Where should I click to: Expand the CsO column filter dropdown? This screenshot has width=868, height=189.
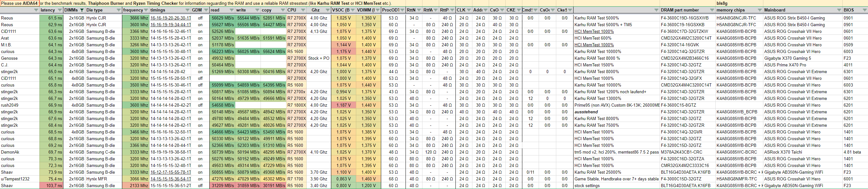pyautogui.click(x=502, y=10)
